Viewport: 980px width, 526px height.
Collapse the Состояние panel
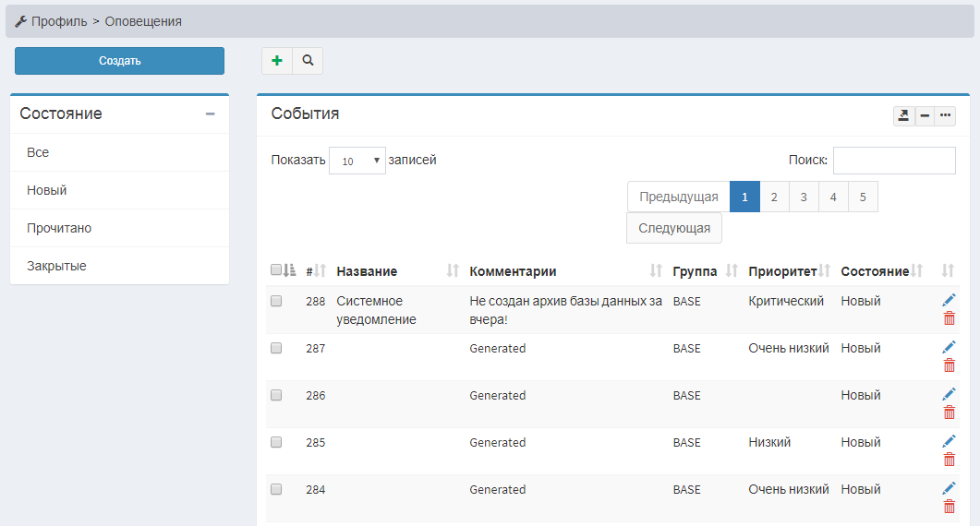[210, 114]
